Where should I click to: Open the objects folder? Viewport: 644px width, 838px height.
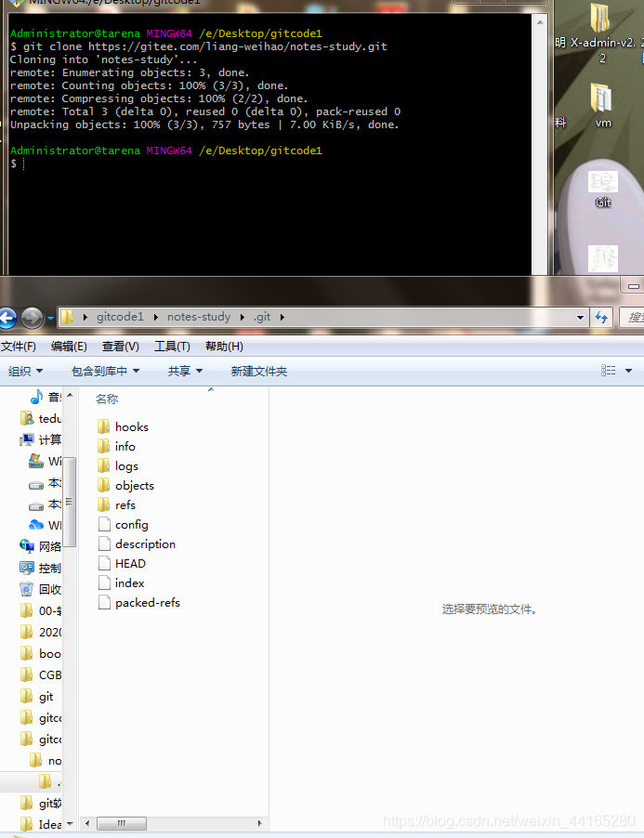click(x=126, y=485)
